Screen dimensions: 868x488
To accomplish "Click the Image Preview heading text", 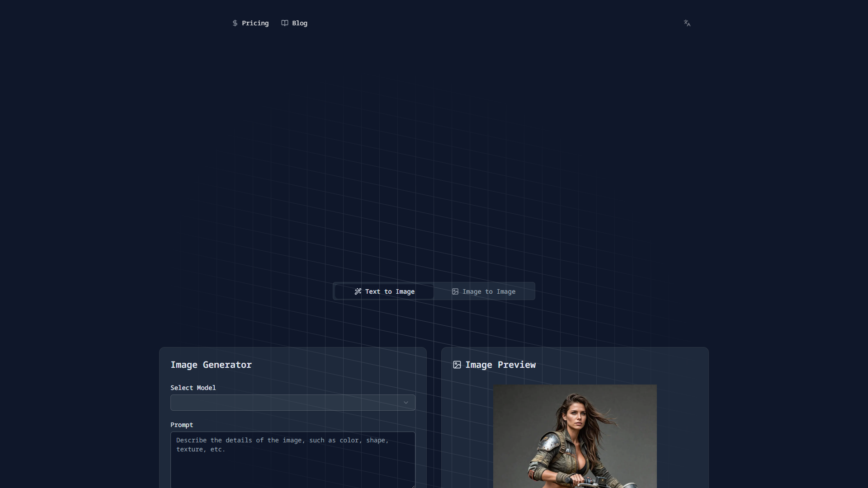I will (x=500, y=365).
